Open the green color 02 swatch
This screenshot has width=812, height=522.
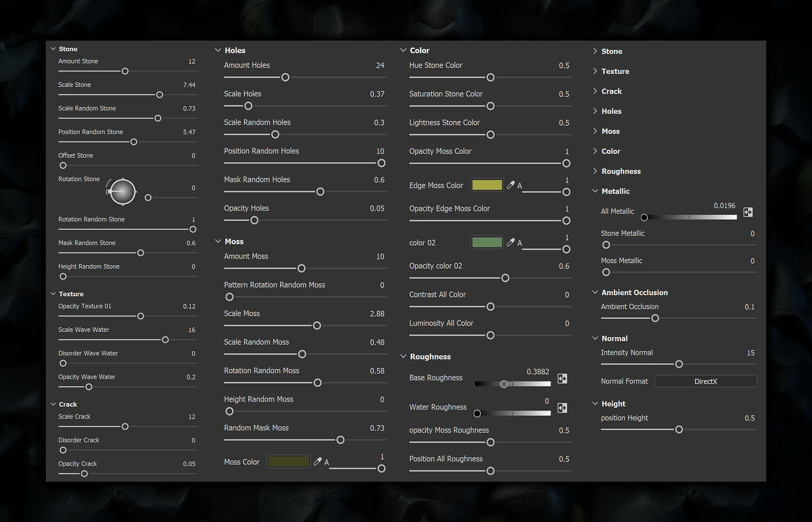[x=487, y=243]
